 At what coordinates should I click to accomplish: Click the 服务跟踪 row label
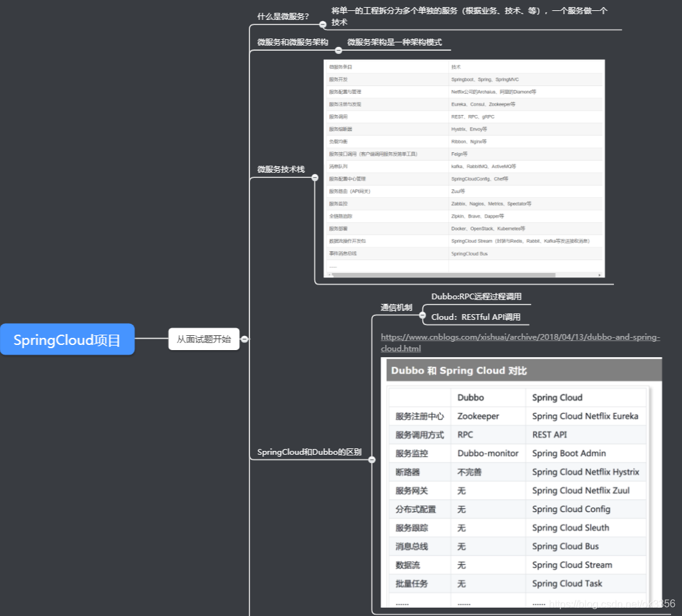411,528
